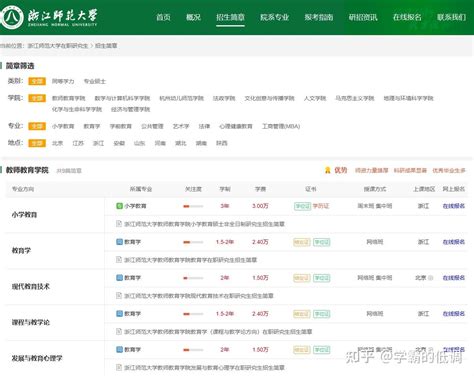
Task: Select the orange 全部 option for 学院
Action: 37,98
